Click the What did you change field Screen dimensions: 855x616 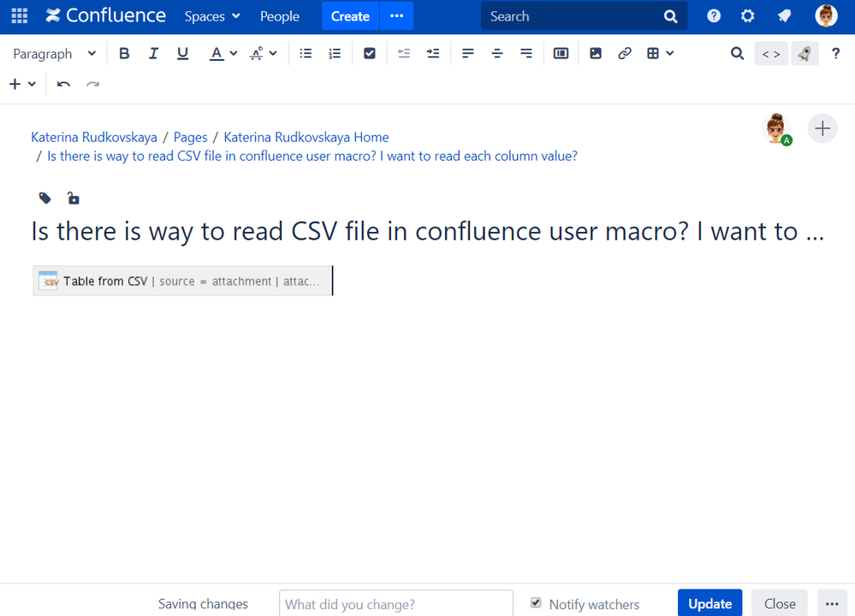click(396, 603)
